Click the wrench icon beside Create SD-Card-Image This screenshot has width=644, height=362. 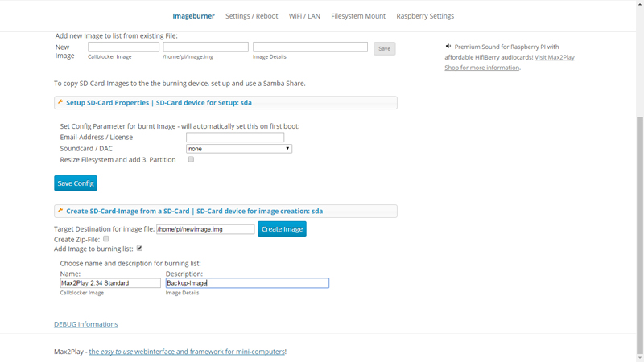(x=60, y=211)
